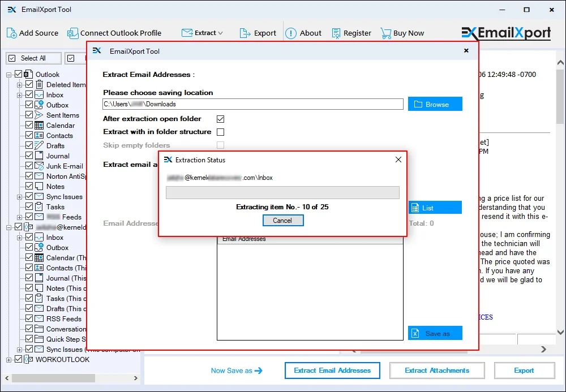The image size is (566, 392).
Task: Toggle the Select All checkbox
Action: click(x=12, y=58)
